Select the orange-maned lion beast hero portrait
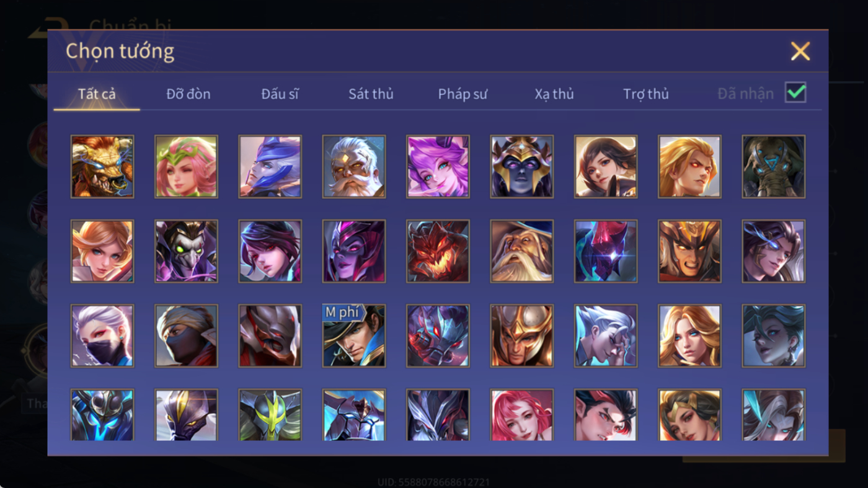This screenshot has height=488, width=868. (102, 167)
